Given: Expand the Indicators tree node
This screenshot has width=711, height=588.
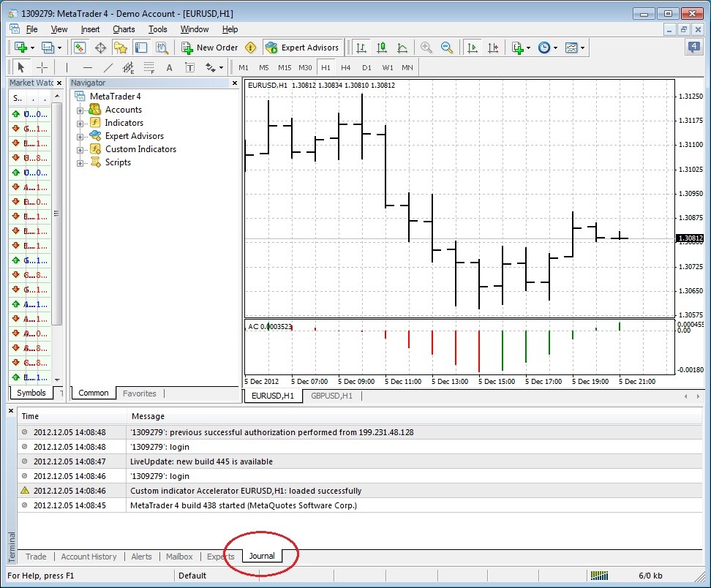Looking at the screenshot, I should pyautogui.click(x=80, y=124).
